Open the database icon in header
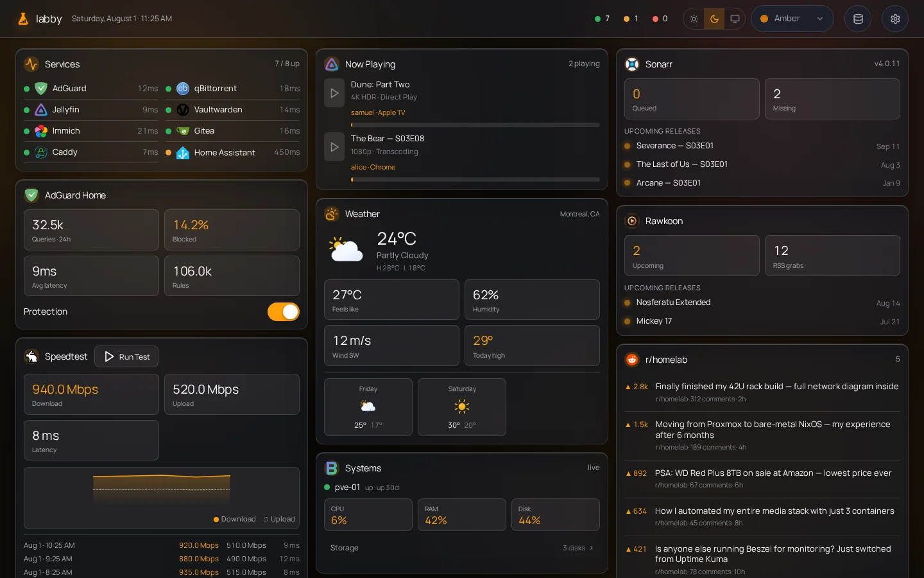924x578 pixels. [858, 19]
